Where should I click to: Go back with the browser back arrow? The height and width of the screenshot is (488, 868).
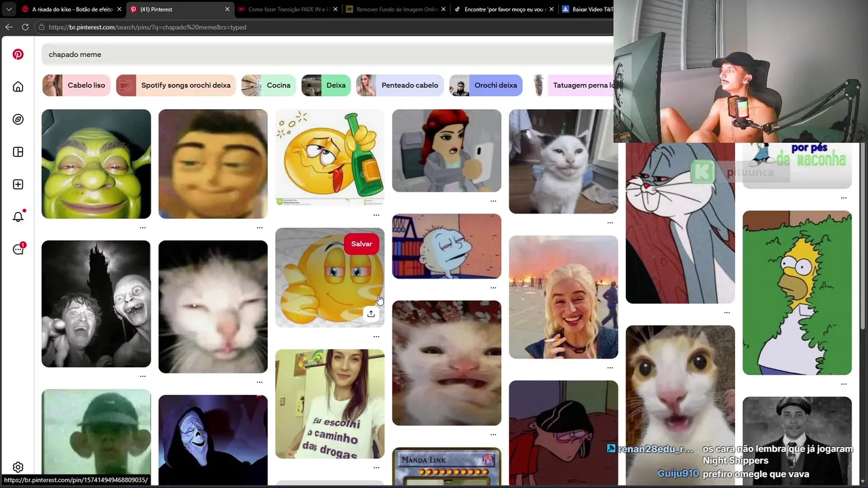(8, 27)
